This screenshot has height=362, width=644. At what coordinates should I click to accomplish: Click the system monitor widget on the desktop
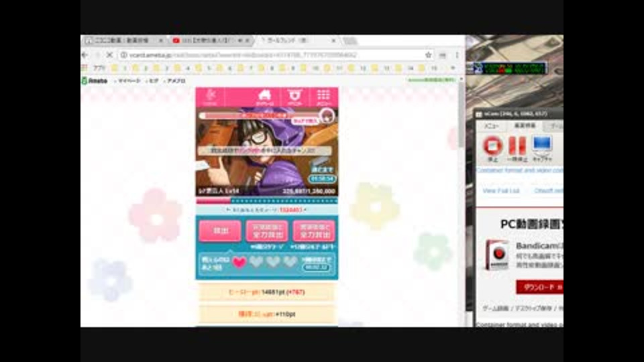click(x=510, y=68)
